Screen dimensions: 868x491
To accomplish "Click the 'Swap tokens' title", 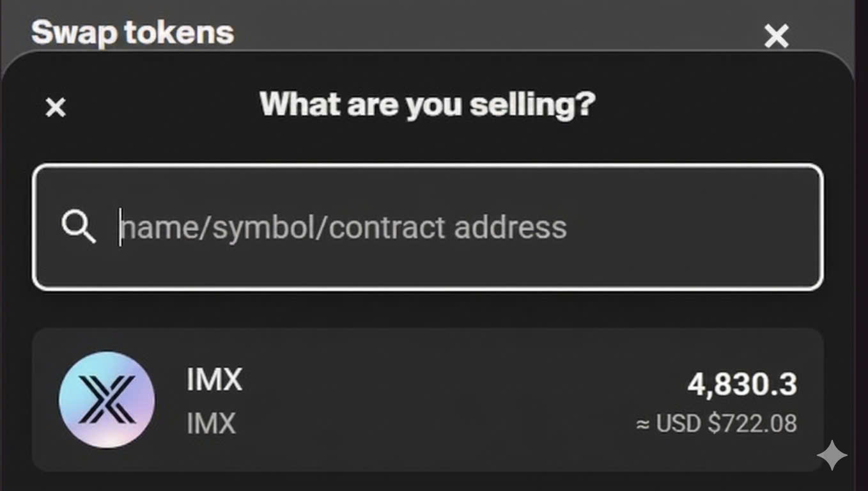I will pyautogui.click(x=133, y=32).
